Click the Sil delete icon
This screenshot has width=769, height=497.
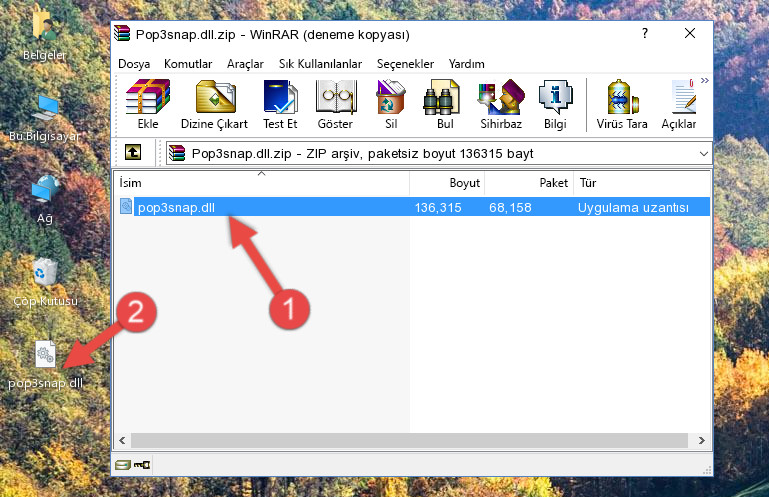pos(391,105)
